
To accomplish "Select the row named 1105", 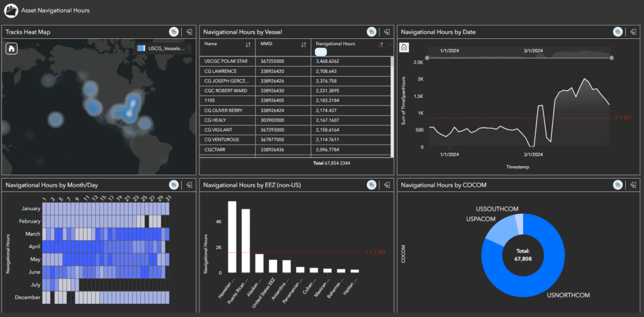I will click(295, 101).
